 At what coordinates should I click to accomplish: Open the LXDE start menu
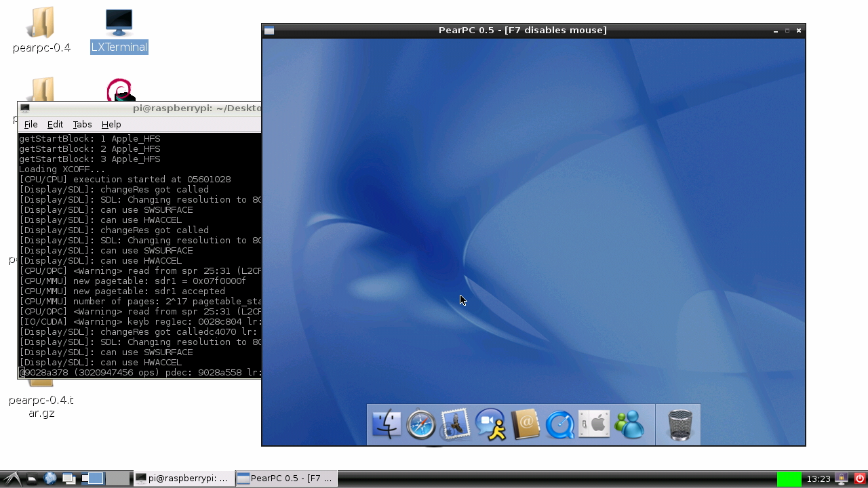click(x=12, y=479)
